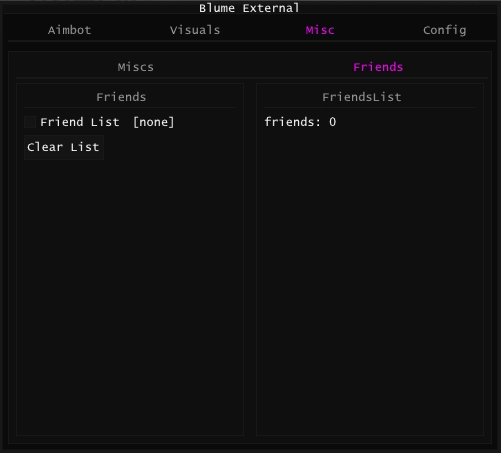
Task: Click the word Clear in Clear List button
Action: (x=45, y=147)
